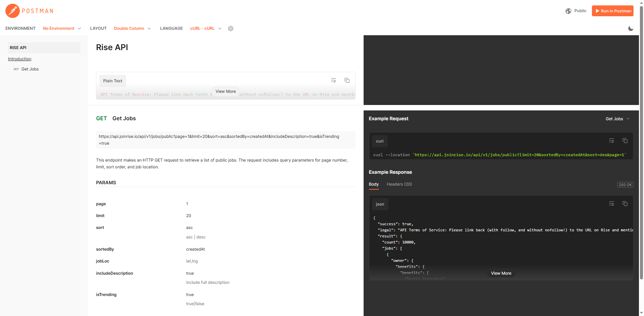Copy the Example Request curl command
Viewport: 644px width, 316px height.
(625, 140)
